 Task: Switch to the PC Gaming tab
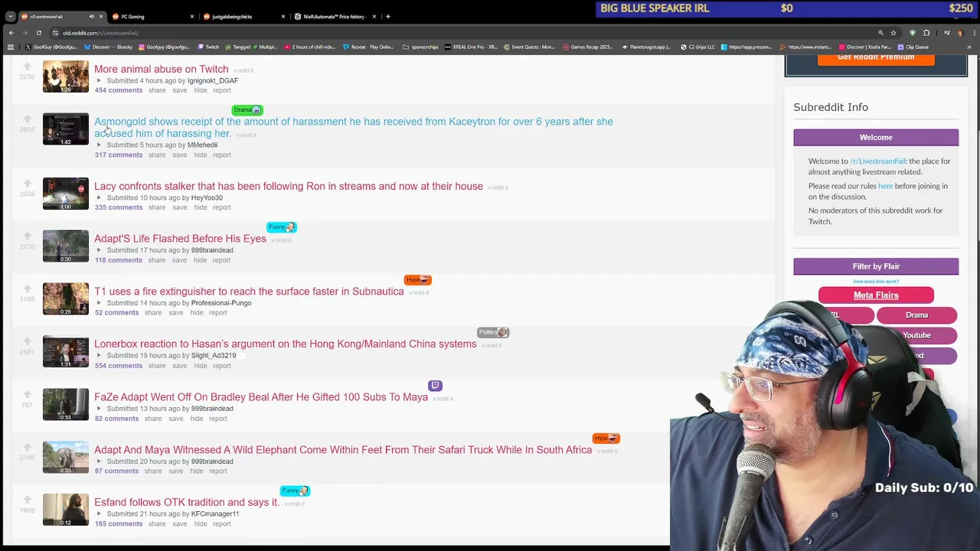(x=152, y=16)
